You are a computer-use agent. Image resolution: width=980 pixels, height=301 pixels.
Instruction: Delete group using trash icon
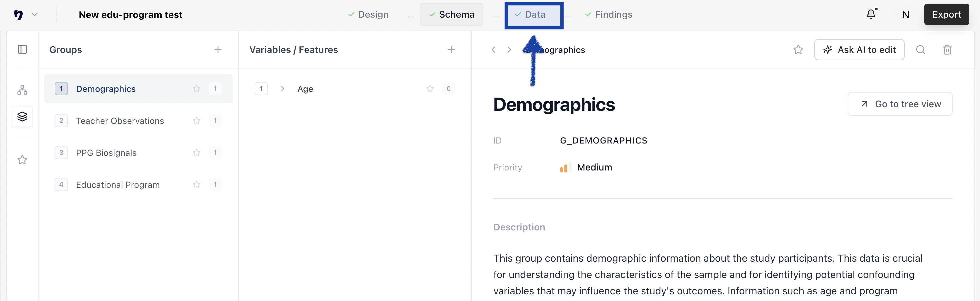pyautogui.click(x=947, y=50)
